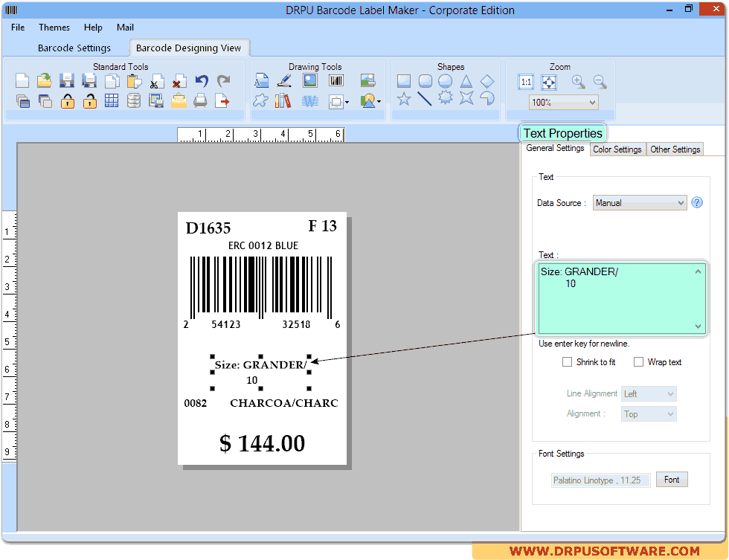Set zoom to actual size 1:1
This screenshot has height=560, width=729.
click(x=526, y=83)
